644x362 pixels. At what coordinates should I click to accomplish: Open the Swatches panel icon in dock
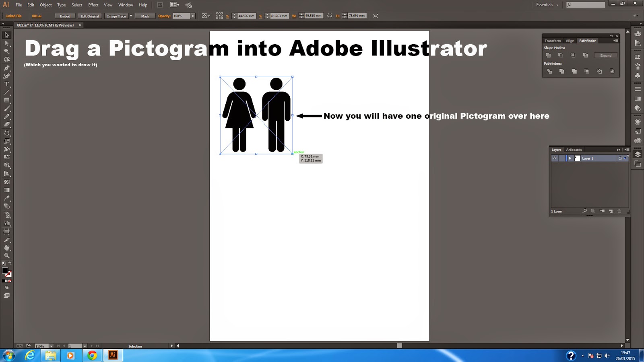pos(638,57)
